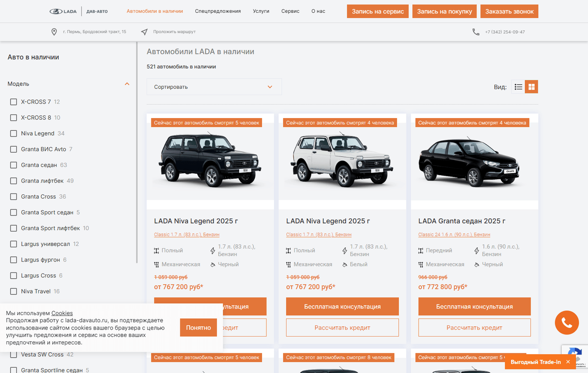Check the Vesta SW Cross checkbox
The image size is (588, 373).
tap(14, 355)
